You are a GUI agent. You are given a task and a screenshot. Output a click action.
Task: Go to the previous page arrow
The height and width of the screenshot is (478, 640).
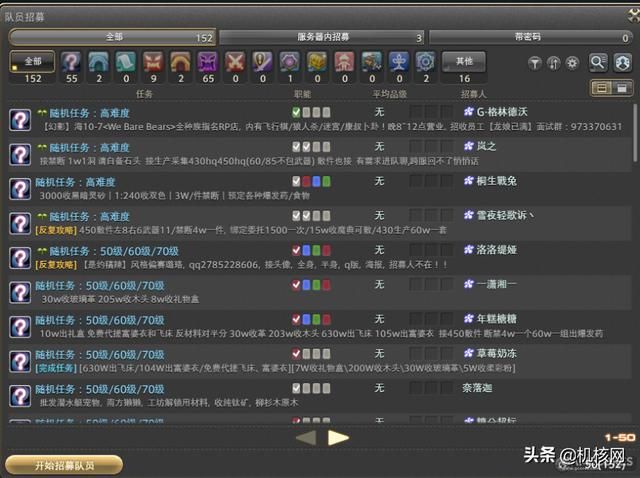(306, 438)
